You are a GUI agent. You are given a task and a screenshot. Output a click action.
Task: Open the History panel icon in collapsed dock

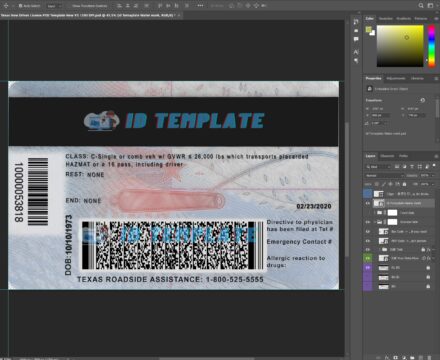pos(356,21)
